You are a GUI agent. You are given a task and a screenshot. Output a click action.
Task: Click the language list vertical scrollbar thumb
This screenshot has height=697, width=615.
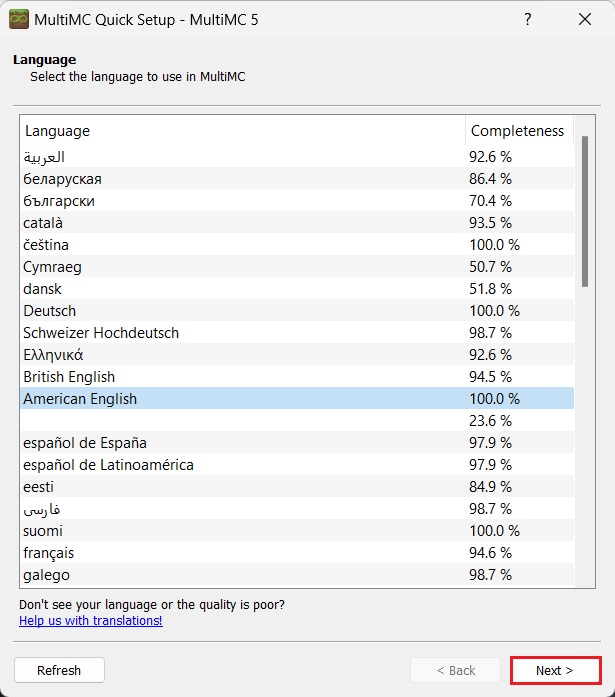click(585, 211)
